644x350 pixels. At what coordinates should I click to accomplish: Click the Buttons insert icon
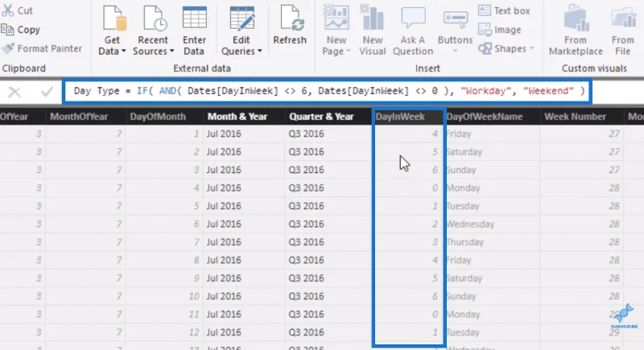point(455,20)
